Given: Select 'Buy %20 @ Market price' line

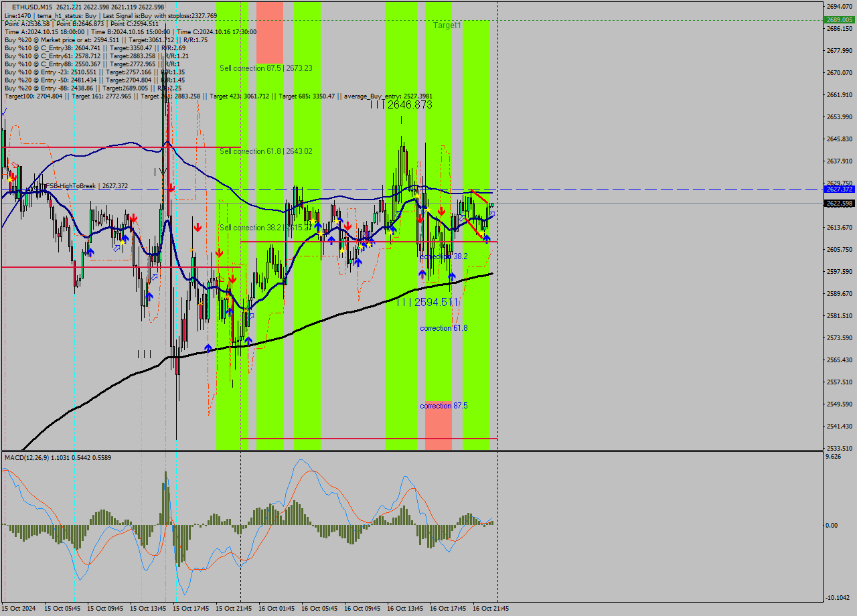Looking at the screenshot, I should (x=106, y=40).
